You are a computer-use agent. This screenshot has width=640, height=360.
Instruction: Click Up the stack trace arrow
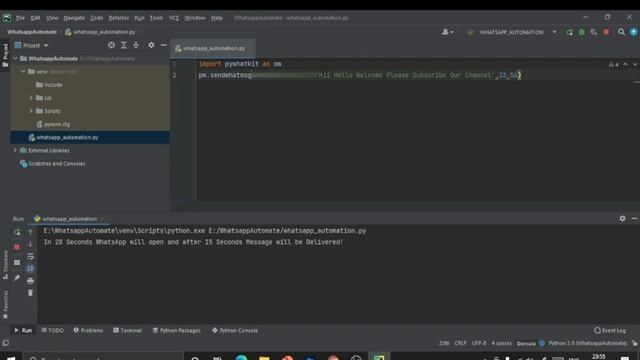(x=30, y=232)
